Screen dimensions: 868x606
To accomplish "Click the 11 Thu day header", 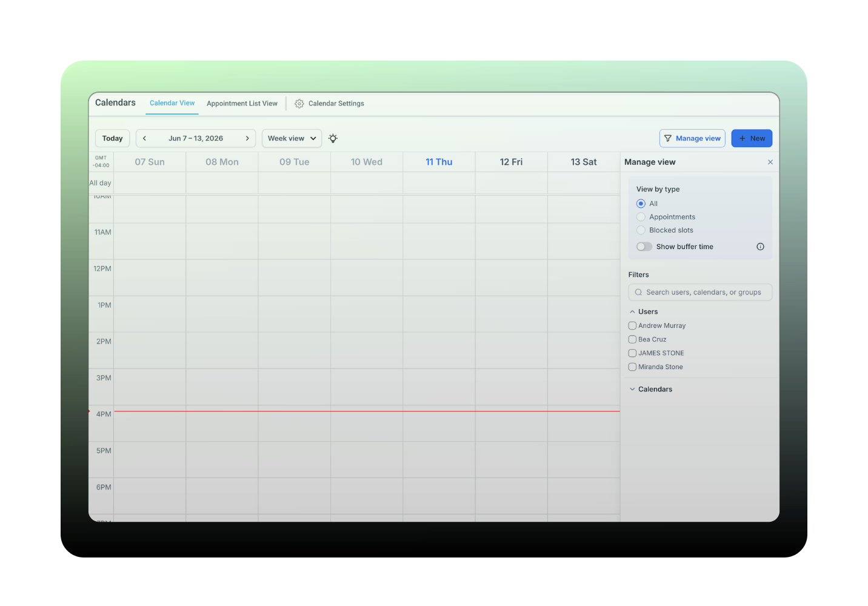I will 439,162.
